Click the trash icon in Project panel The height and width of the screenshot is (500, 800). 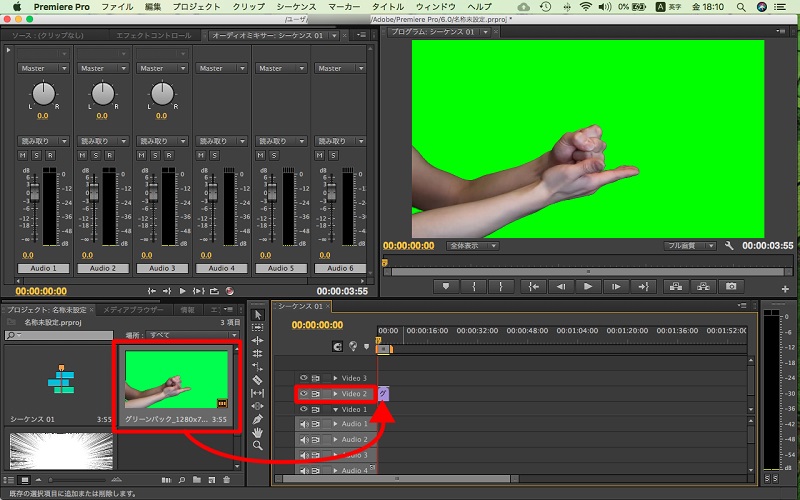pos(227,481)
